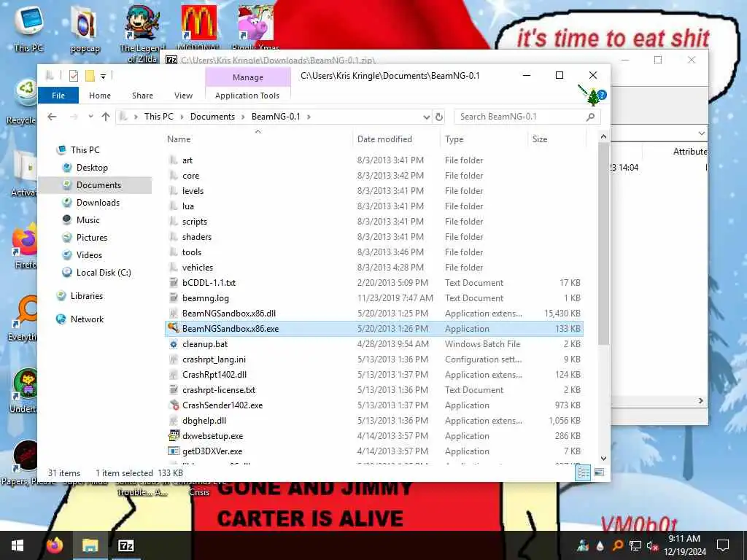Open the recent locations dropdown
The width and height of the screenshot is (747, 560).
90,117
